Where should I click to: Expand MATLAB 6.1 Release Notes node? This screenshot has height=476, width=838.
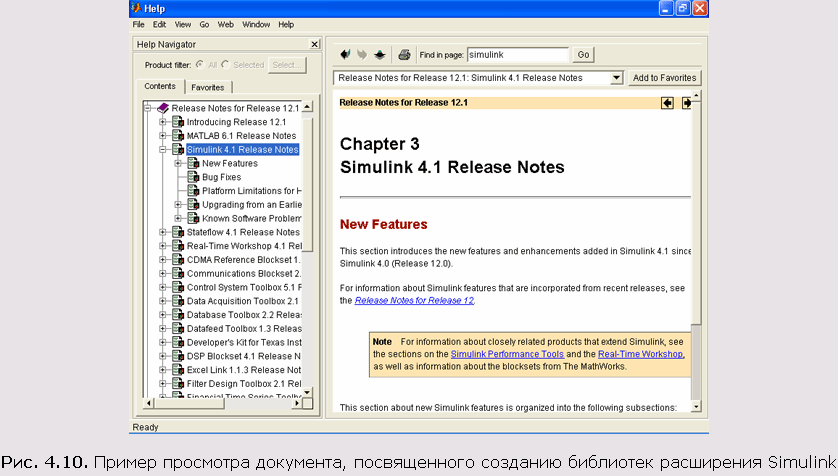tap(162, 136)
